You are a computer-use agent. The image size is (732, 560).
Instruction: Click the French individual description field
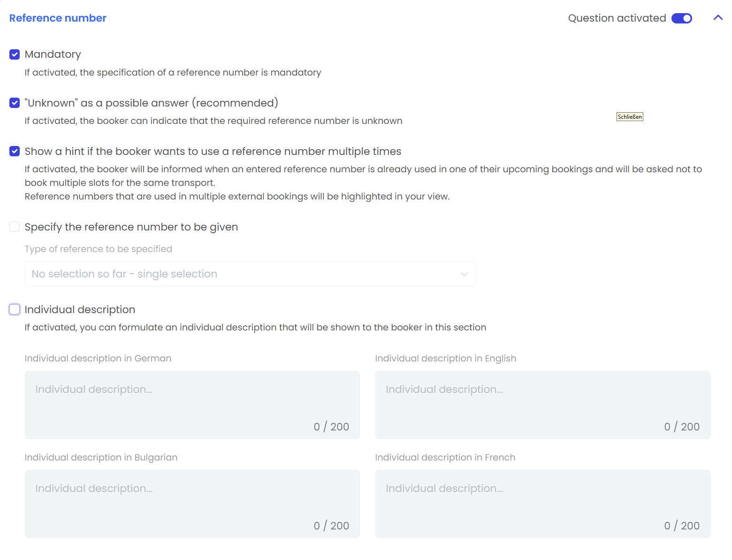(542, 504)
